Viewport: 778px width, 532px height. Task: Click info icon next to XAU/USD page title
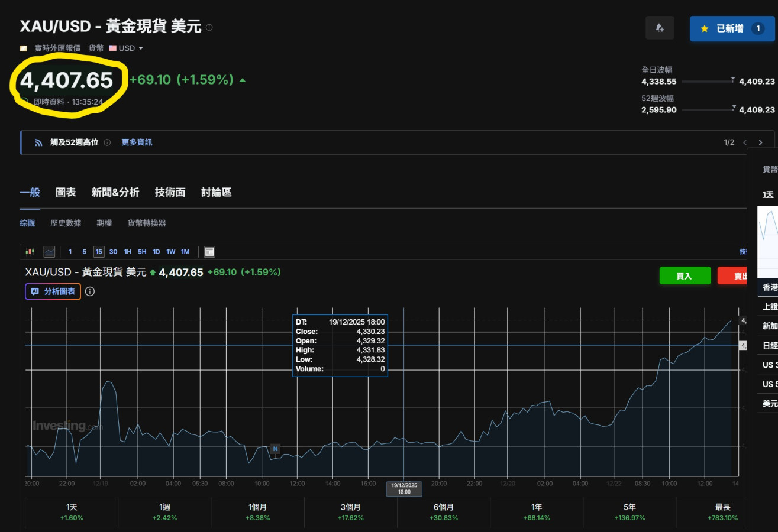[x=209, y=27]
